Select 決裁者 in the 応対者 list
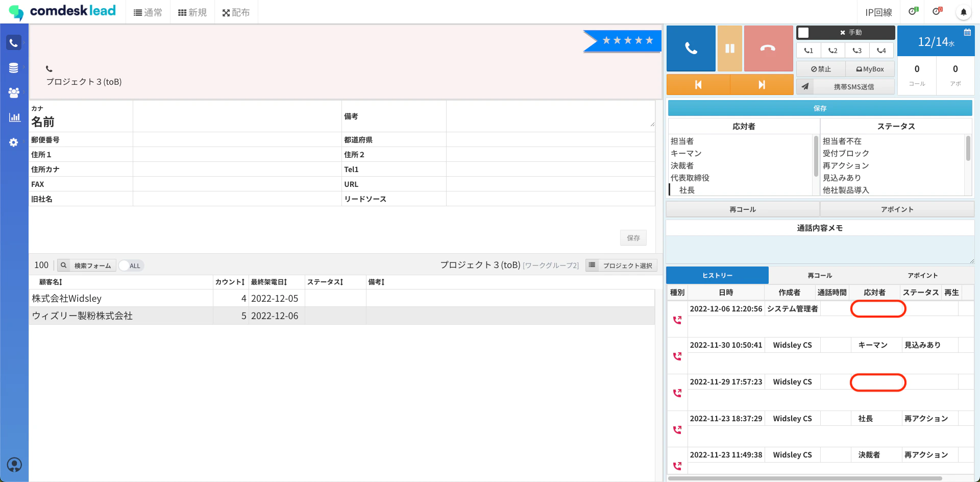The image size is (980, 482). click(x=682, y=165)
